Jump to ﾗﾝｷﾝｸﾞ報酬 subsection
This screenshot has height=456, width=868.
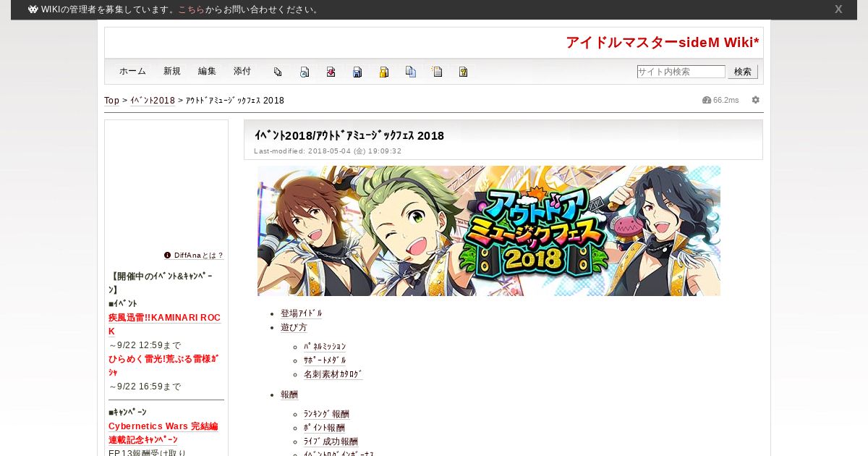click(326, 414)
